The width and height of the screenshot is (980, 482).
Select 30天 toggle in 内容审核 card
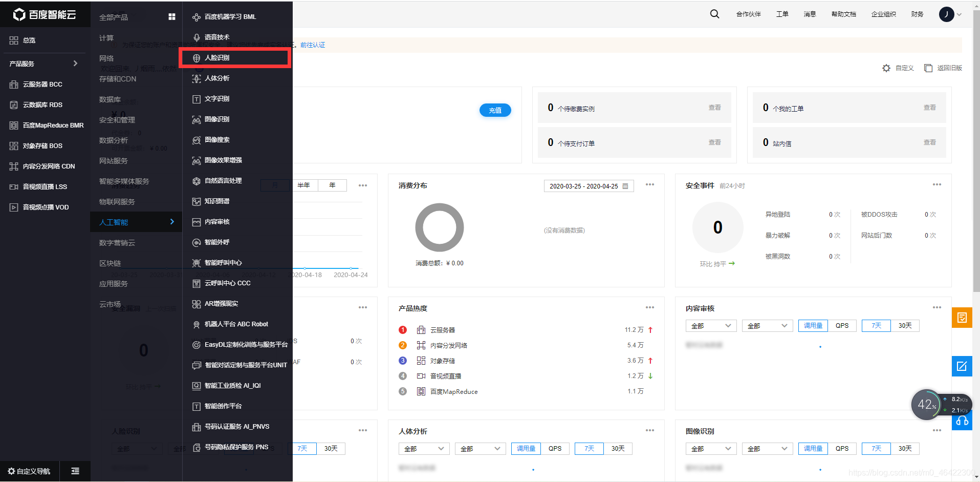coord(905,326)
